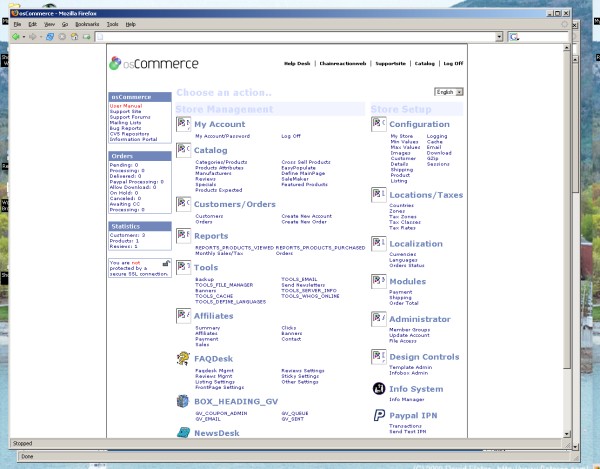Open the Edit menu
Viewport: 600px width, 469px height.
click(x=33, y=24)
